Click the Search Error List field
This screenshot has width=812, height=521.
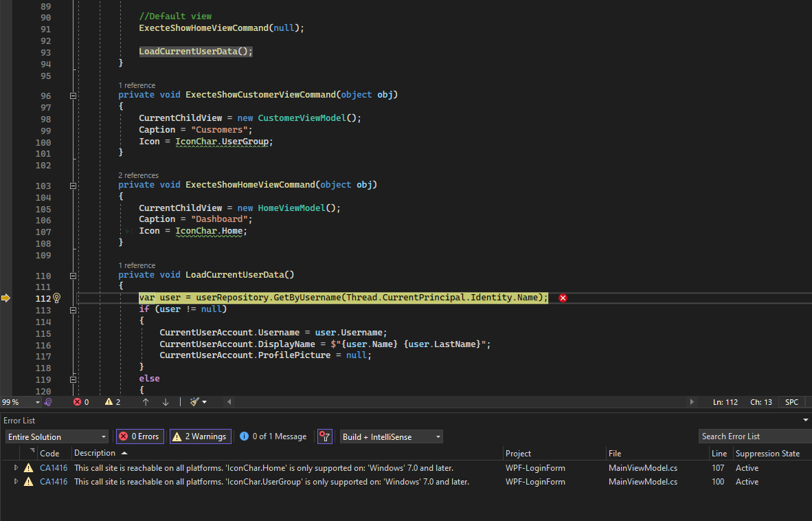pyautogui.click(x=753, y=436)
